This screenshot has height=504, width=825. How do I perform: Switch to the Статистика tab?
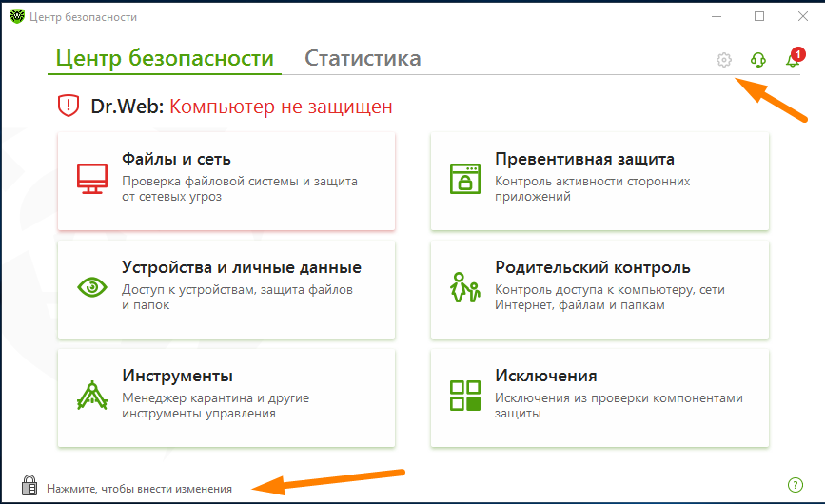[x=363, y=58]
